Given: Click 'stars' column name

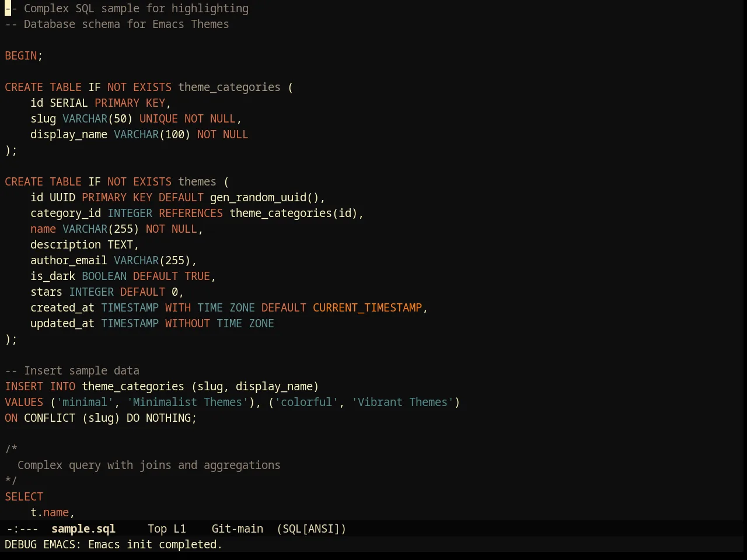Looking at the screenshot, I should tap(46, 292).
